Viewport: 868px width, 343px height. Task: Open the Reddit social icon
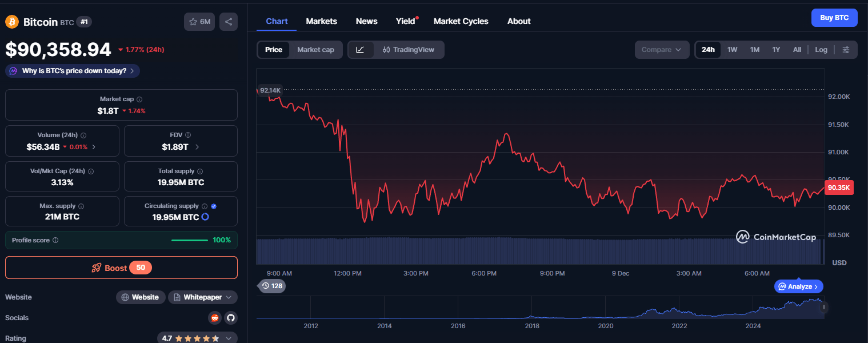coord(215,318)
